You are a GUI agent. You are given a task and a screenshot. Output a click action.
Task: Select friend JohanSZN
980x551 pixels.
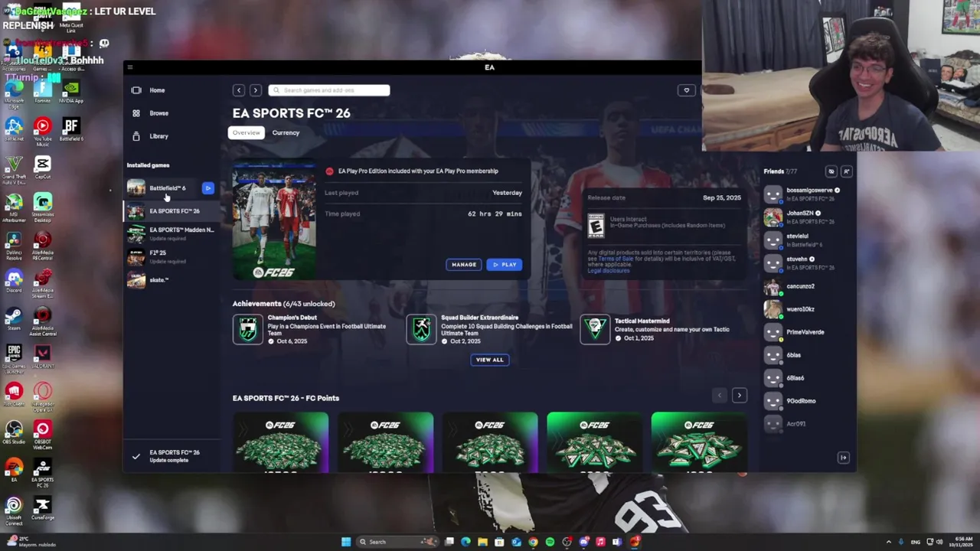pos(806,217)
